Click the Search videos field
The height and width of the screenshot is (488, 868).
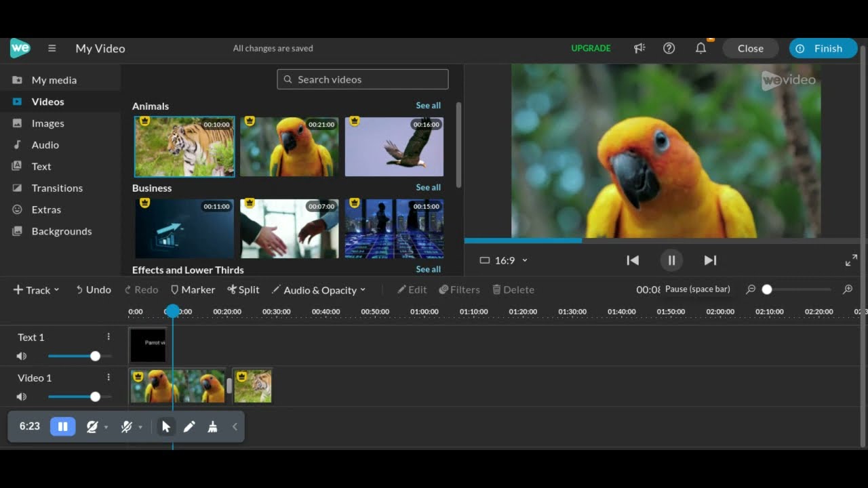pyautogui.click(x=363, y=79)
